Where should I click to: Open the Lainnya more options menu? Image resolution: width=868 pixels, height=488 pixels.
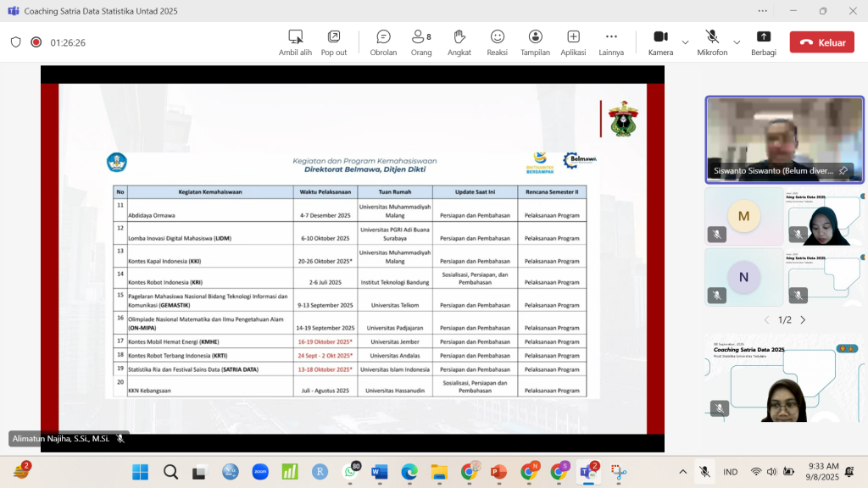pyautogui.click(x=610, y=42)
